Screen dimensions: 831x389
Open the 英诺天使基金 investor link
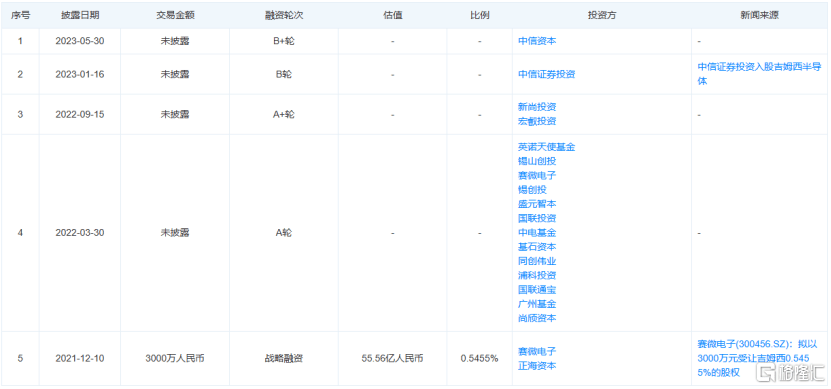click(546, 147)
